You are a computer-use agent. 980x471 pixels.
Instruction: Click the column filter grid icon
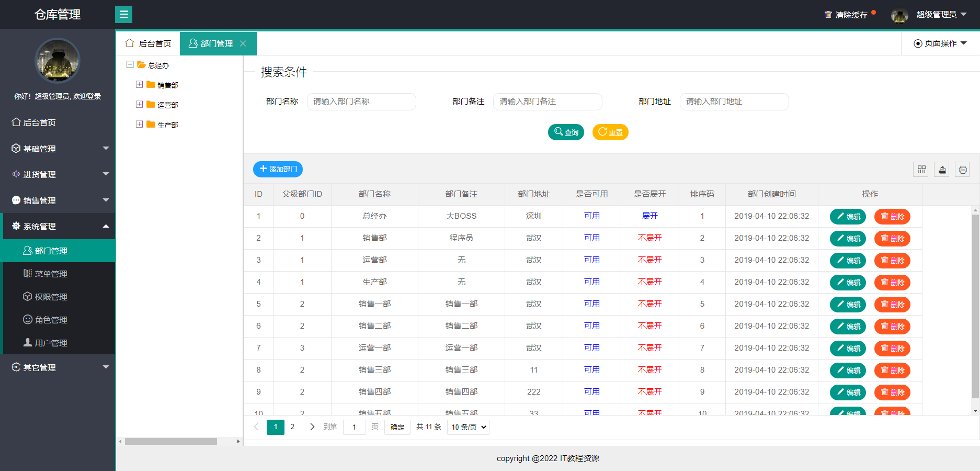point(921,170)
